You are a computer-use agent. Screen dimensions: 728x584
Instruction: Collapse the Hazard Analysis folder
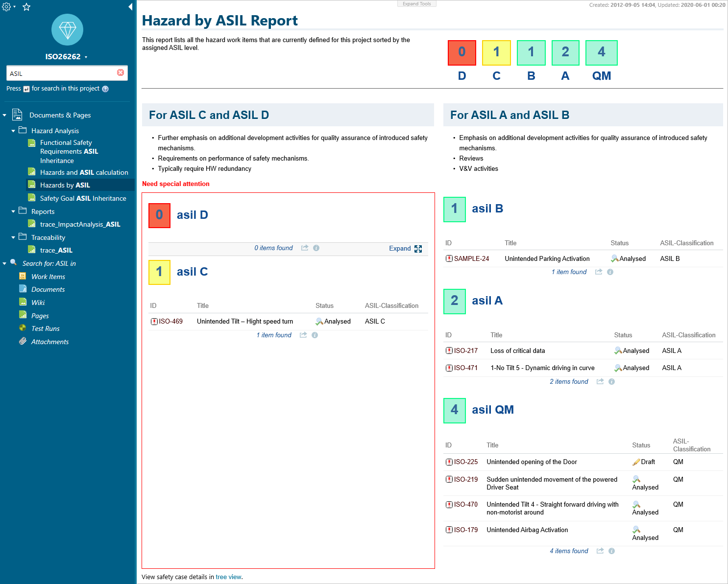pos(13,131)
